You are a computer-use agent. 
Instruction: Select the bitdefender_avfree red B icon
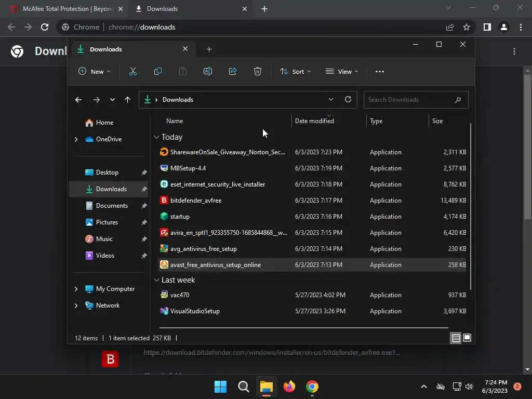coord(164,200)
